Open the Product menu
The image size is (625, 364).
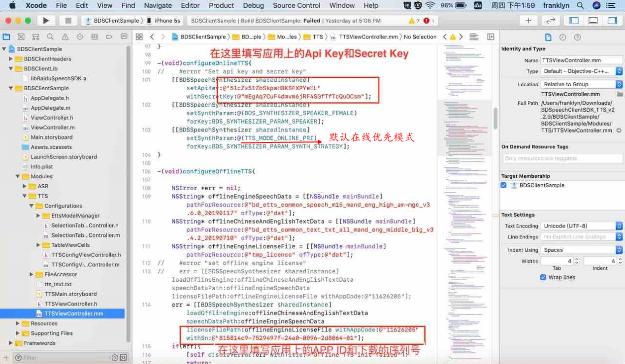(222, 5)
